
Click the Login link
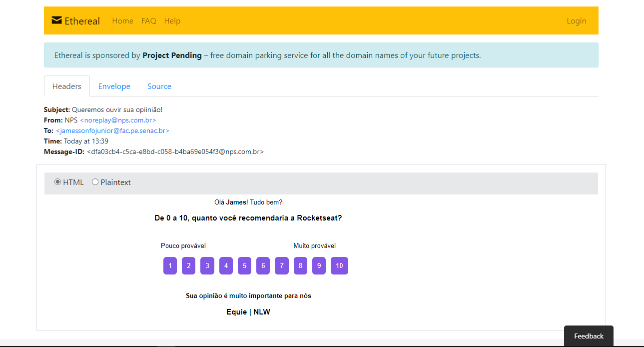[576, 21]
